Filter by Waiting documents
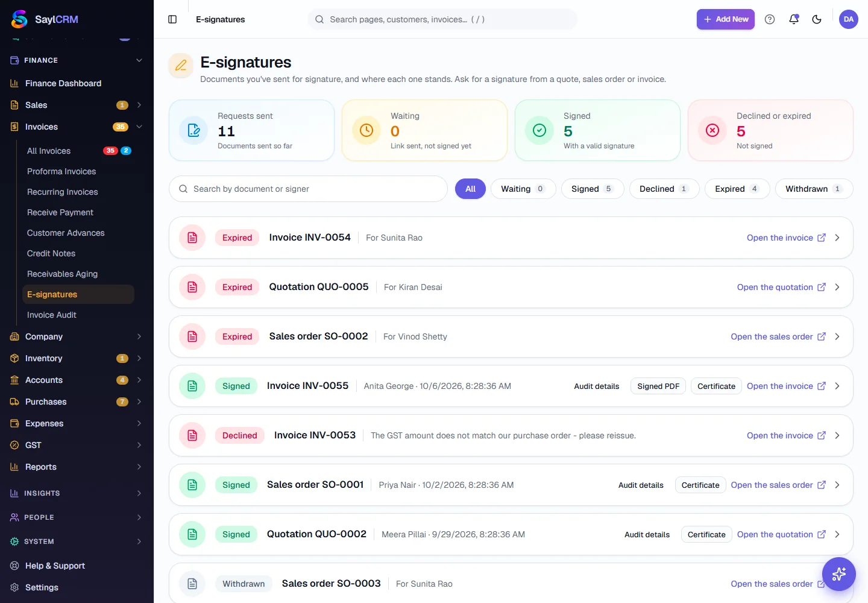 pos(523,189)
